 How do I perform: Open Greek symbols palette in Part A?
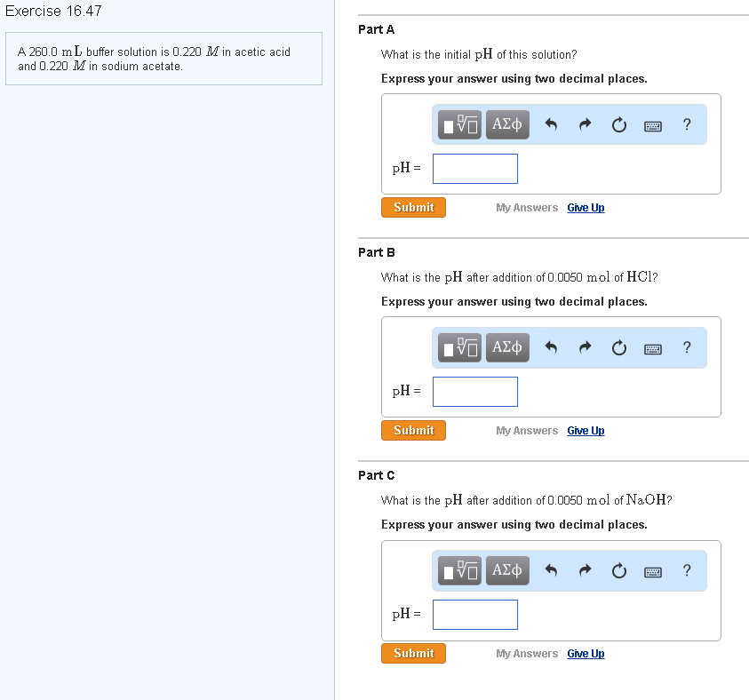(x=506, y=125)
